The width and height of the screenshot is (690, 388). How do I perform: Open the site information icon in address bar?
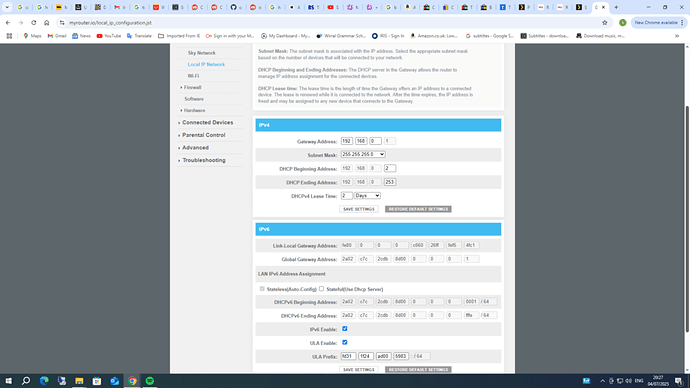tap(62, 22)
